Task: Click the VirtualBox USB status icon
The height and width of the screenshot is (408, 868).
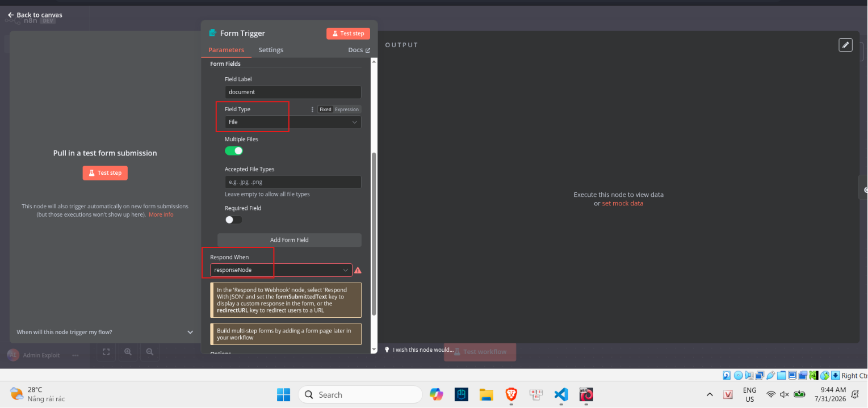Action: pyautogui.click(x=770, y=375)
